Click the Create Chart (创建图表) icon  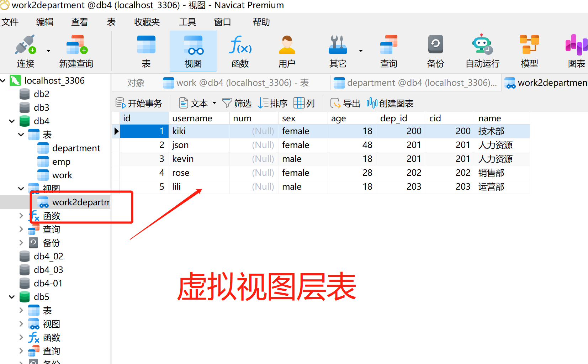[372, 103]
